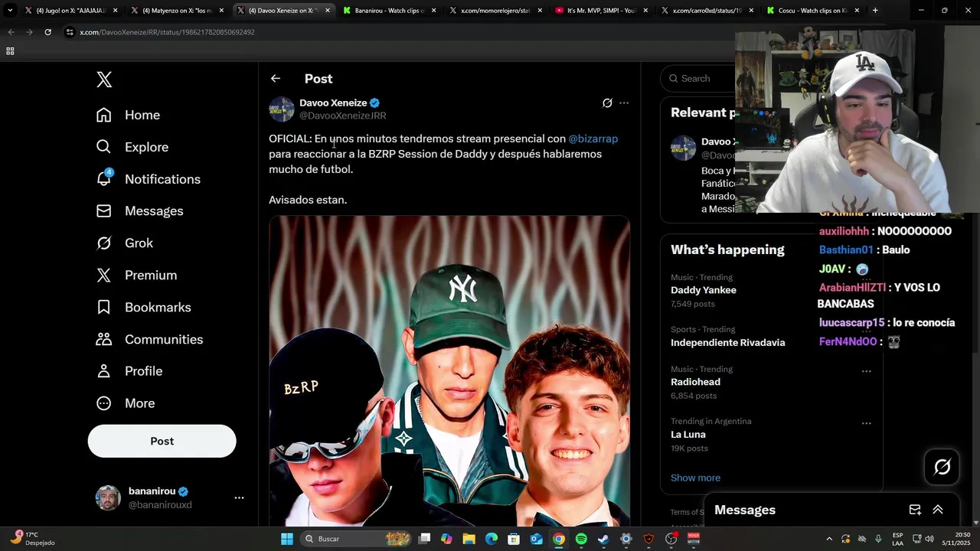Click the white Post button in sidebar

(162, 441)
